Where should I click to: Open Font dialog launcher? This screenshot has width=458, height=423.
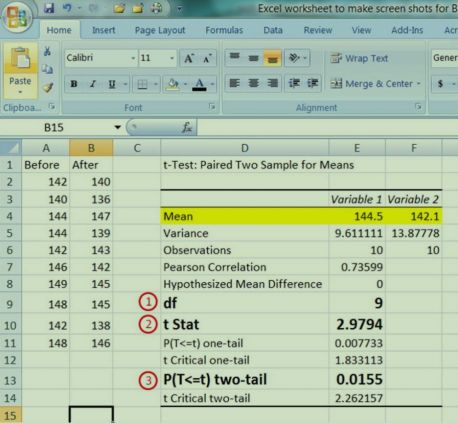tap(212, 107)
